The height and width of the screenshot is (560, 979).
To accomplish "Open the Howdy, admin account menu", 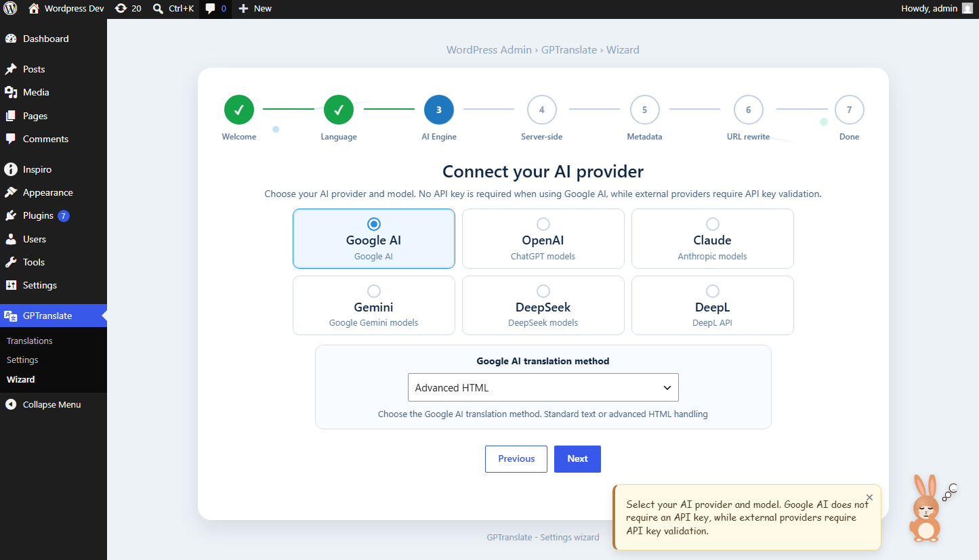I will click(x=937, y=9).
